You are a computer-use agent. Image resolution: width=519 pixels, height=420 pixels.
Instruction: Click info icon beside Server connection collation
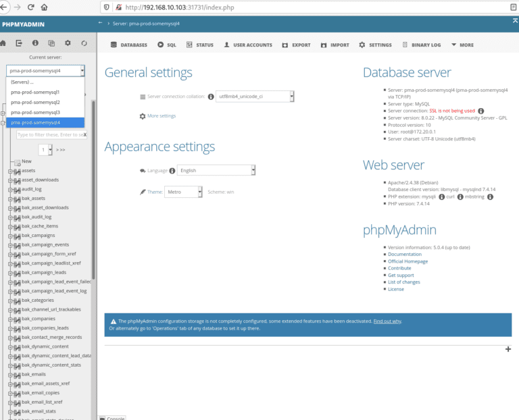coord(211,97)
